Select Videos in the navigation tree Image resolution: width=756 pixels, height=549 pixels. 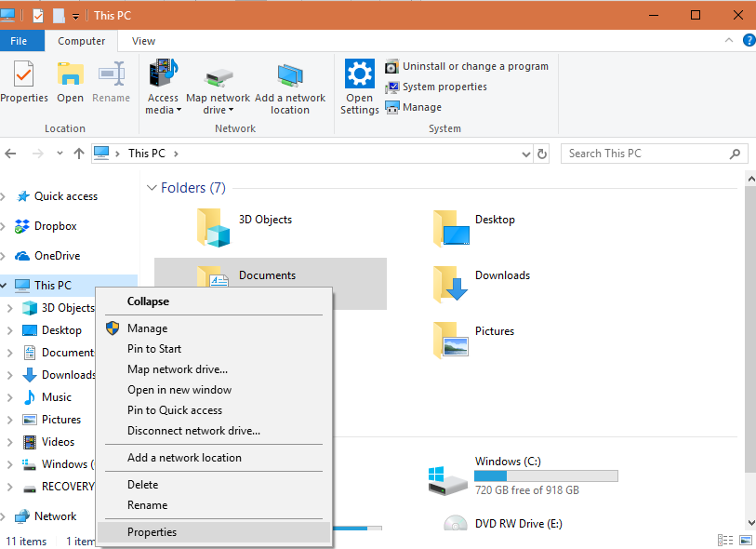pyautogui.click(x=58, y=442)
